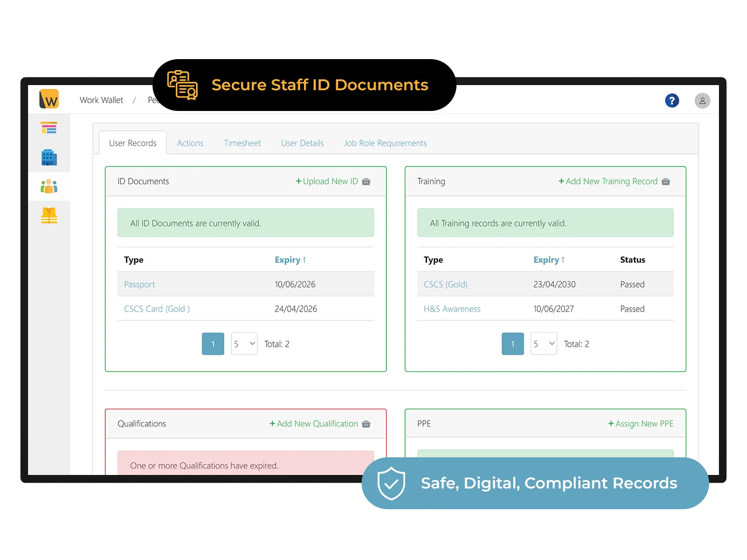
Task: Open the Passport document record
Action: coord(139,284)
